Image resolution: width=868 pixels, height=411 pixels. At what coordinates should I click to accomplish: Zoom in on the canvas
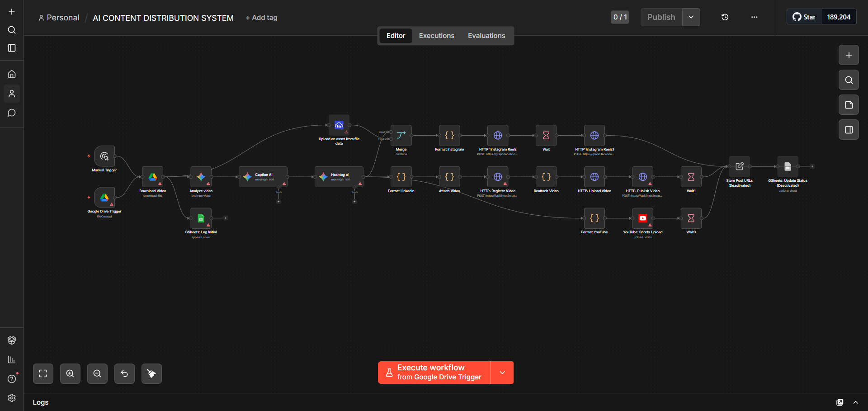pyautogui.click(x=70, y=373)
